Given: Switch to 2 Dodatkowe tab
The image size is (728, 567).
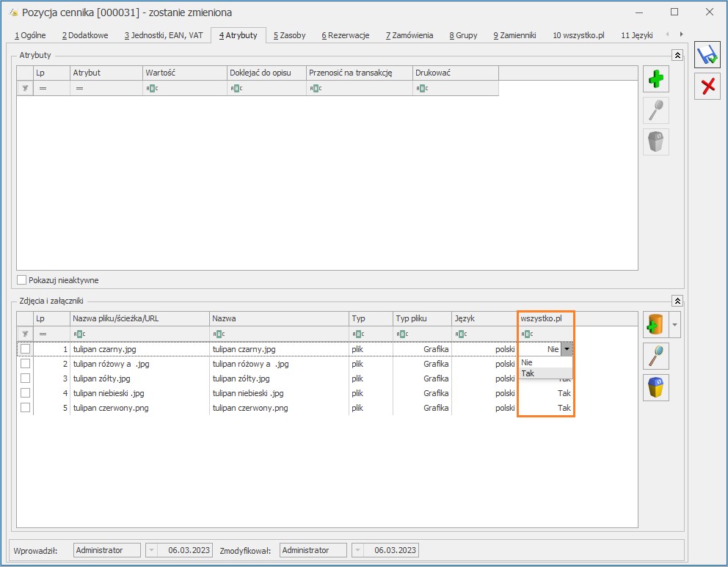Looking at the screenshot, I should click(x=85, y=35).
